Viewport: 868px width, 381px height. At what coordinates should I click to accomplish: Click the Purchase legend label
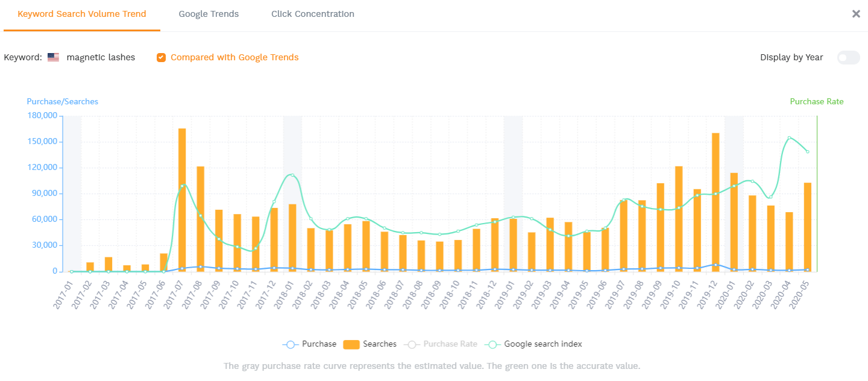(x=319, y=344)
